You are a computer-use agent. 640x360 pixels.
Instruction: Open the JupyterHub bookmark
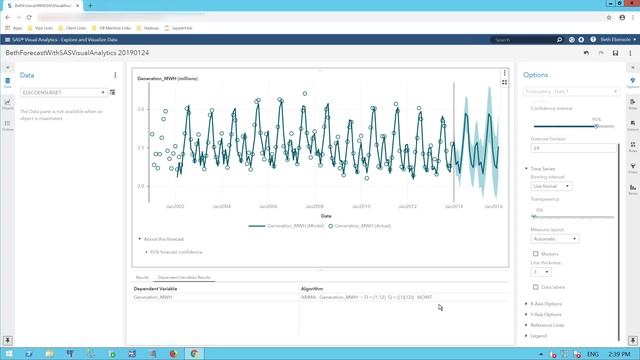coord(178,28)
